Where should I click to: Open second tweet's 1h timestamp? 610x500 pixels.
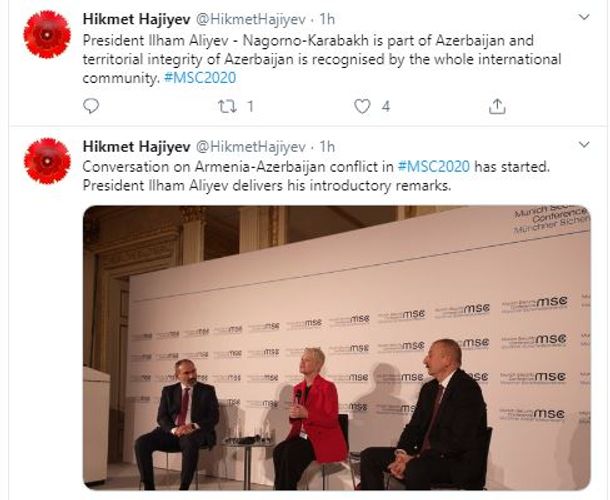point(327,147)
